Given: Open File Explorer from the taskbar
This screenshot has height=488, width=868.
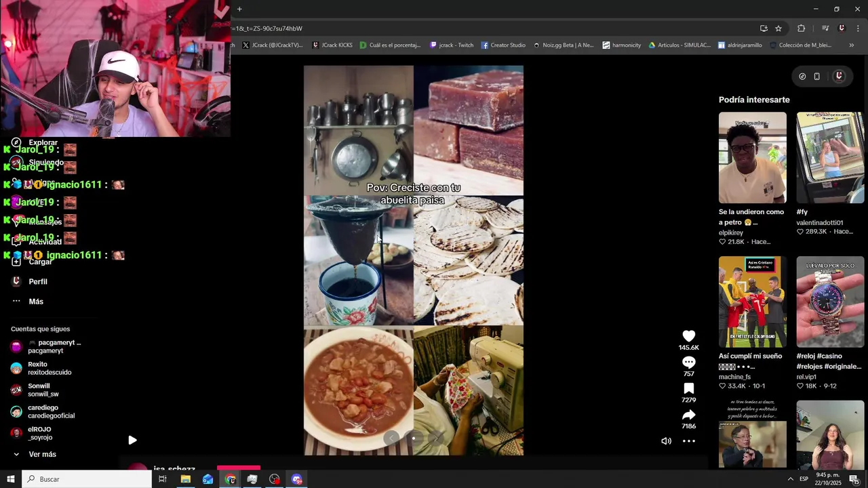Looking at the screenshot, I should pos(185,479).
